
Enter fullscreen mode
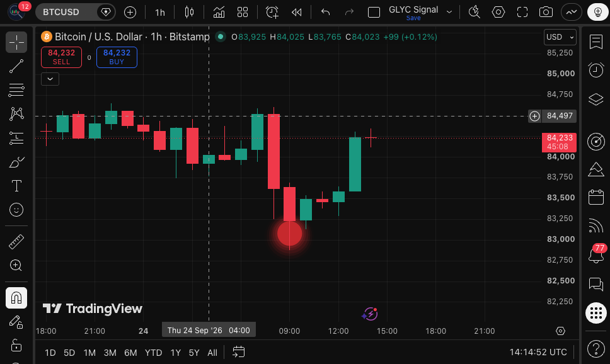pos(522,13)
